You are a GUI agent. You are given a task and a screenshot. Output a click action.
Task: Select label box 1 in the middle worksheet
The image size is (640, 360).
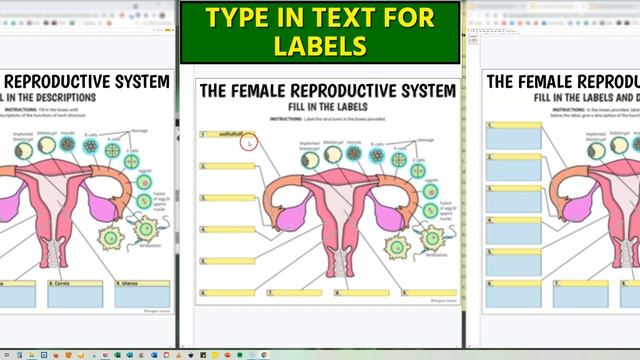tap(227, 134)
